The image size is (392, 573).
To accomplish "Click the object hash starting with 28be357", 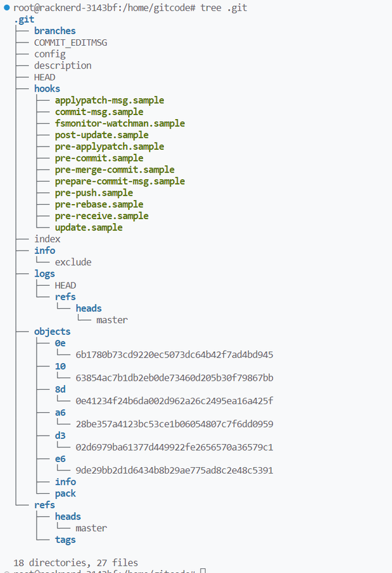I will point(174,424).
